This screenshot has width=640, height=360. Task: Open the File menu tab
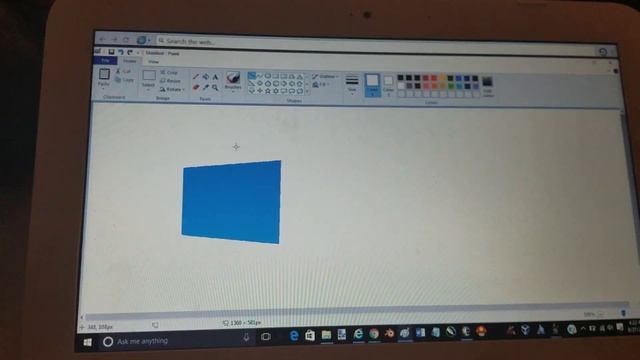pos(105,61)
